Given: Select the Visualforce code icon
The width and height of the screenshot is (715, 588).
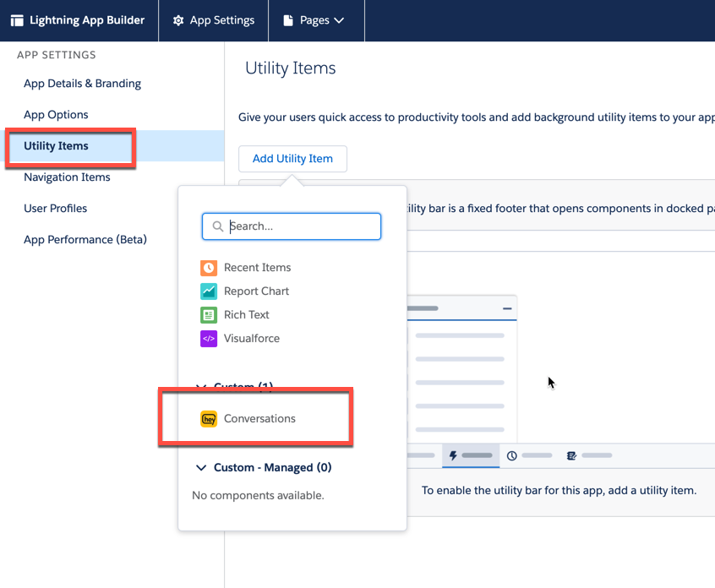Looking at the screenshot, I should [x=209, y=339].
